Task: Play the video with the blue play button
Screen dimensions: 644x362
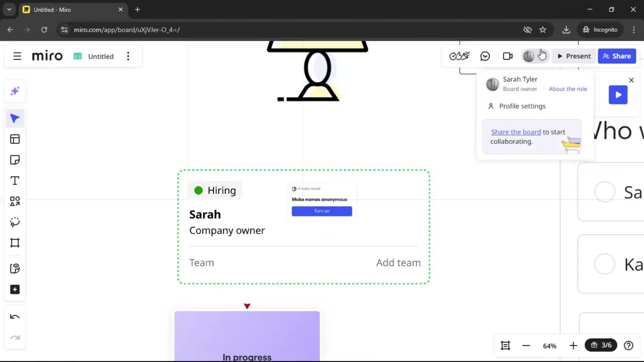Action: click(x=618, y=95)
